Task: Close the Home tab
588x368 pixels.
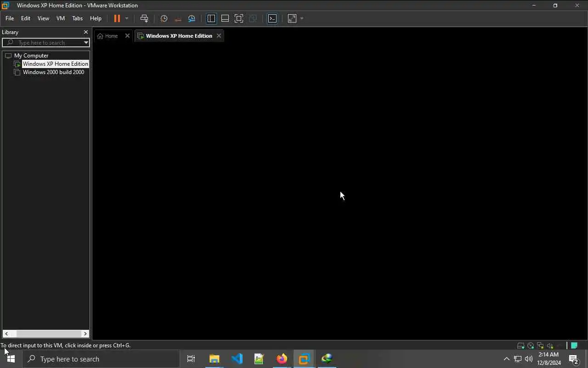Action: click(x=127, y=36)
